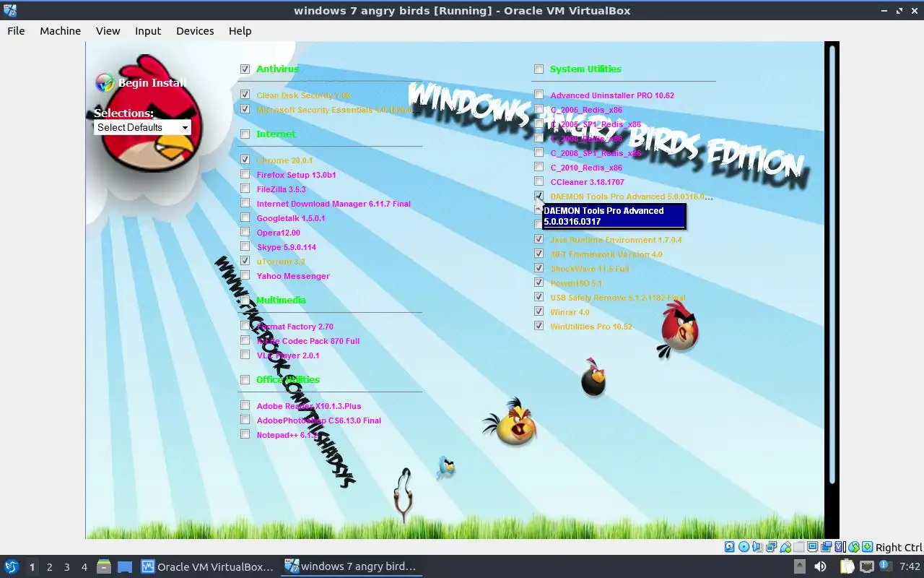Check the Skype 5.9.0.114 checkbox
Viewport: 924px width, 578px height.
tap(245, 246)
